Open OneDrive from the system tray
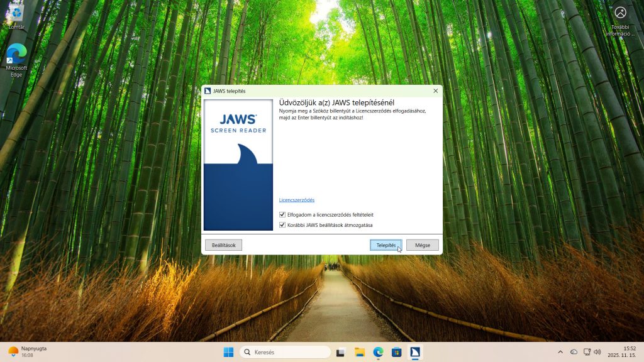644x362 pixels. [x=574, y=352]
